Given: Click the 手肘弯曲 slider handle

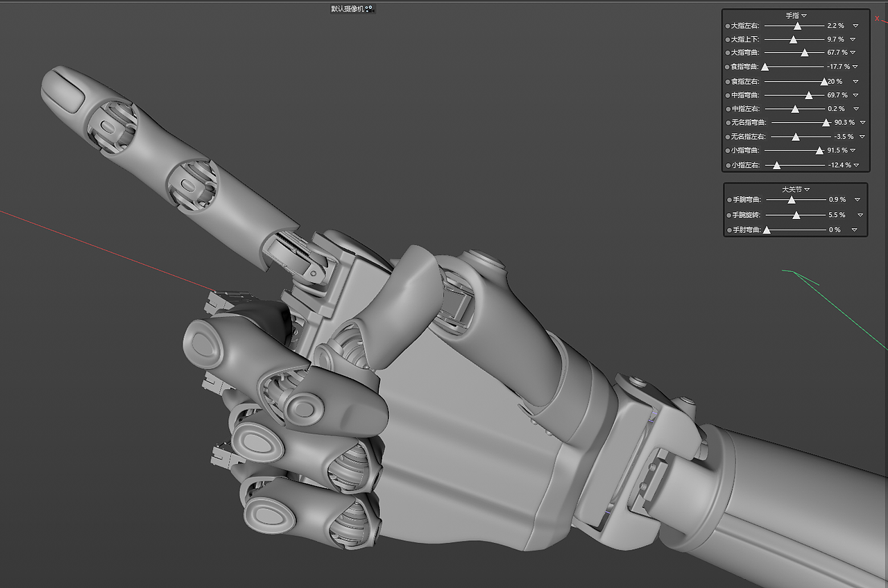Looking at the screenshot, I should (x=767, y=230).
